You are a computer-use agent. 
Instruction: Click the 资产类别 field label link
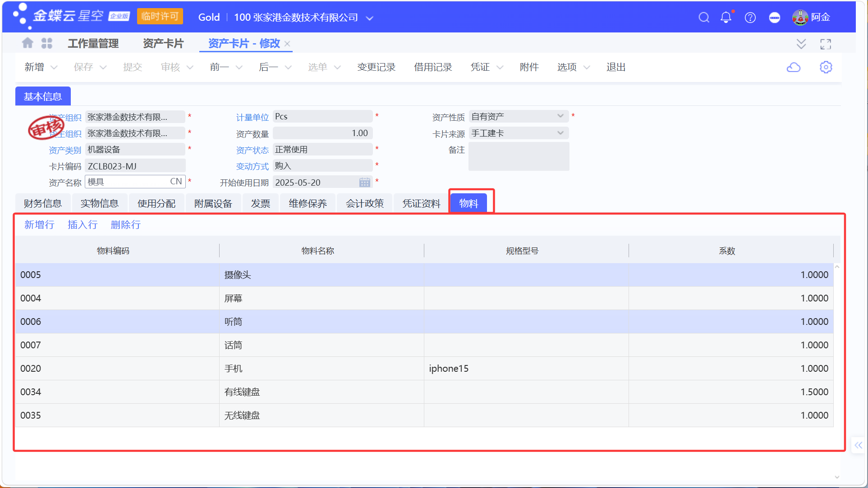pyautogui.click(x=65, y=150)
